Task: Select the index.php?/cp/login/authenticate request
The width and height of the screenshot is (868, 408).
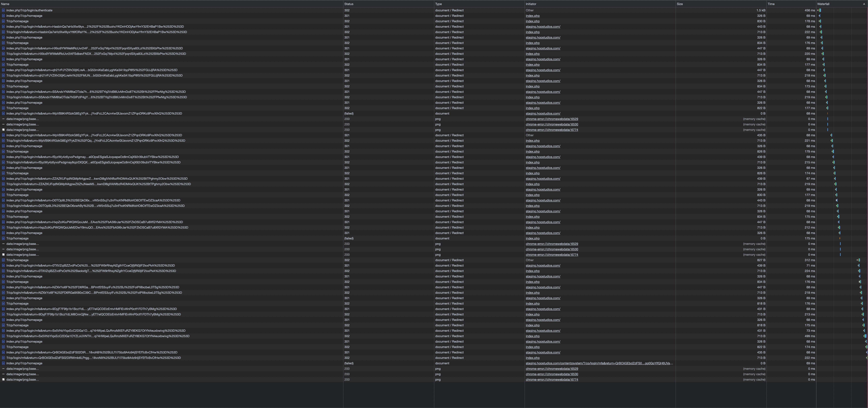Action: tap(29, 10)
